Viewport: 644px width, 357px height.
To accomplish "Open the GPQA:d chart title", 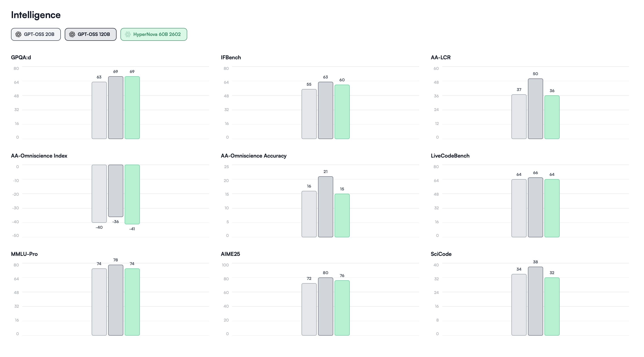I will [x=21, y=58].
